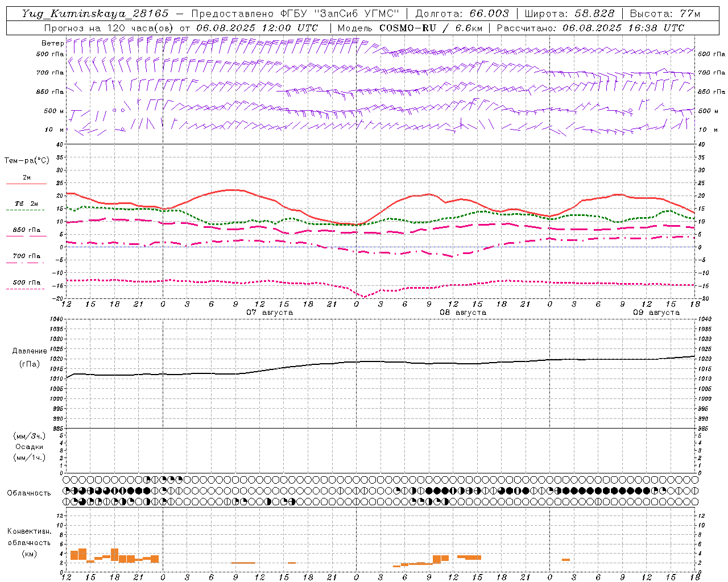Click the 08 августа date label
728x582 pixels.
(x=463, y=313)
